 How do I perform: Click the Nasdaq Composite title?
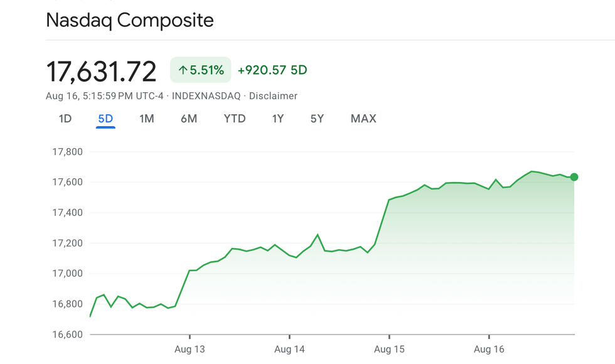click(x=130, y=20)
